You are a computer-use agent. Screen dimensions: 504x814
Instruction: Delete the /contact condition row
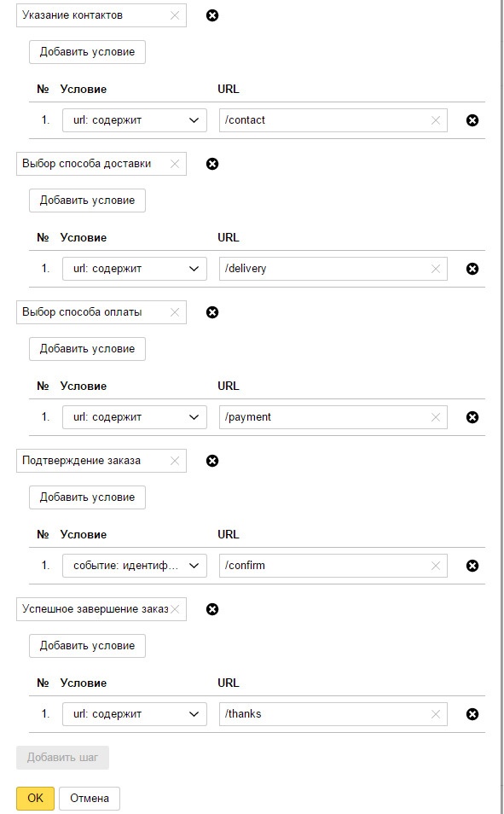coord(472,120)
